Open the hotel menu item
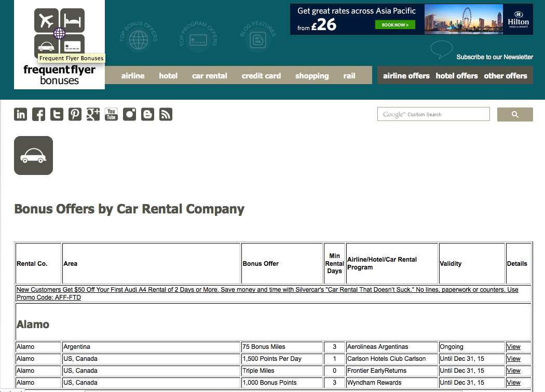The width and height of the screenshot is (545, 392). coord(168,75)
